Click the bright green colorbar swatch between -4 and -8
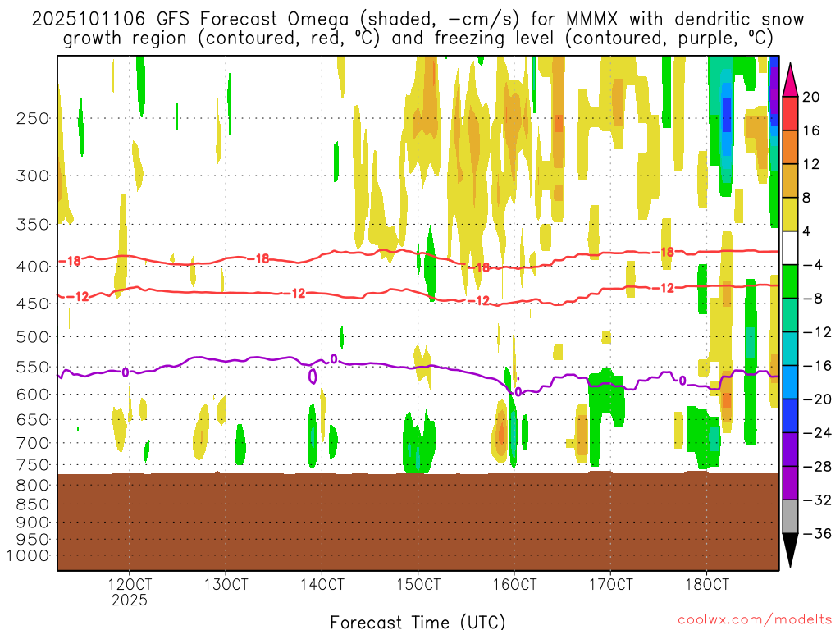 (x=790, y=282)
